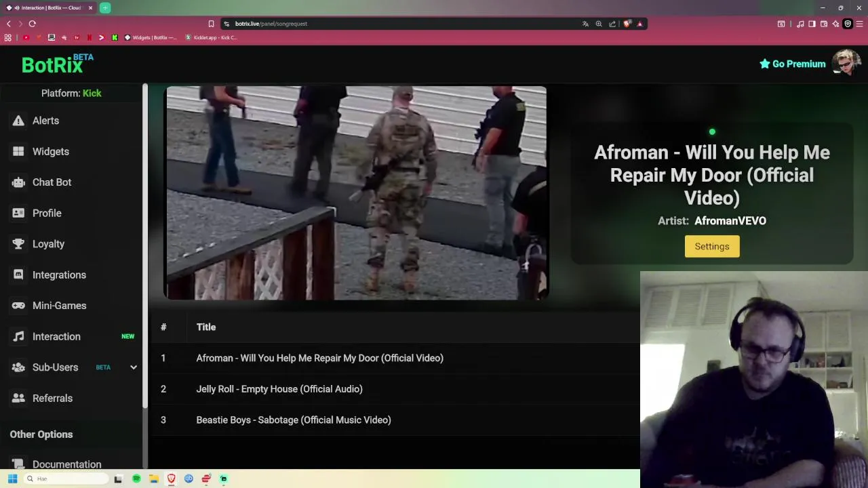Select queue row "Beastie Boys - Sabotage (Official Music Video)"
Screen dimensions: 868x488
point(395,420)
